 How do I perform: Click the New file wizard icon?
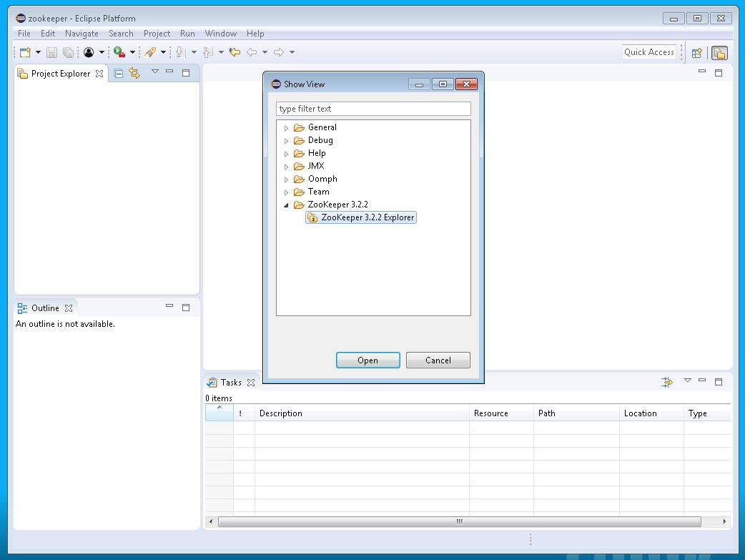tap(25, 52)
